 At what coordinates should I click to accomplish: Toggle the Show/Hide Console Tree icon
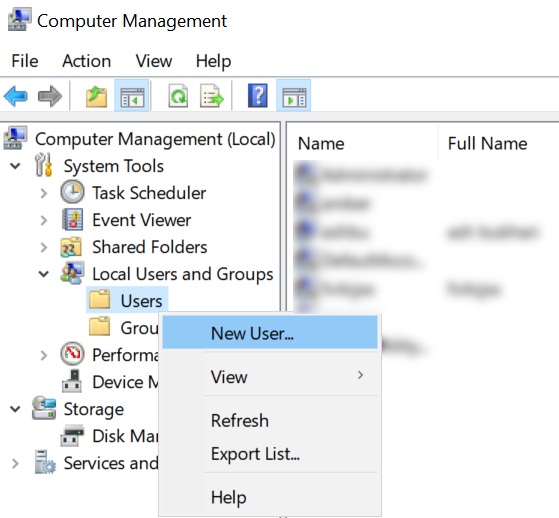click(x=132, y=96)
